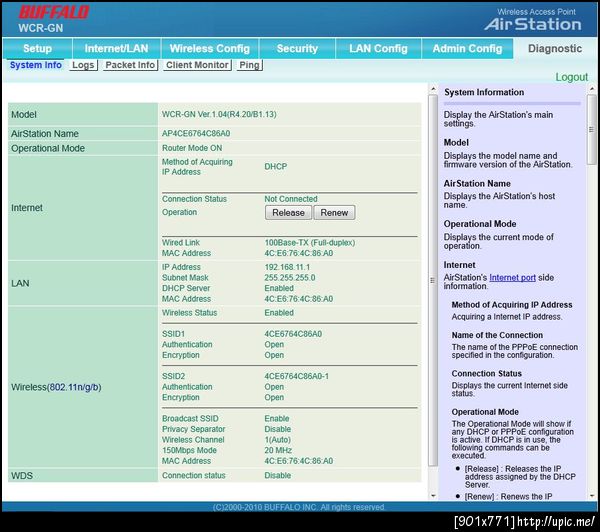
Task: Open the Packet Info sub-tab
Action: tap(130, 65)
